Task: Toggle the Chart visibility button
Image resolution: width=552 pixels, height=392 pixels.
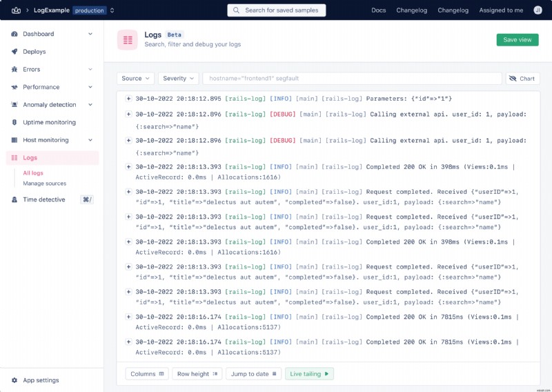Action: point(522,78)
